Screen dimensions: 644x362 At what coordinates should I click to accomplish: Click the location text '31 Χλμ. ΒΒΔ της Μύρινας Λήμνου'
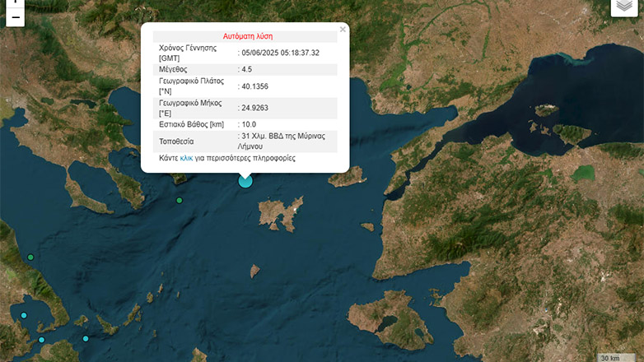282,142
